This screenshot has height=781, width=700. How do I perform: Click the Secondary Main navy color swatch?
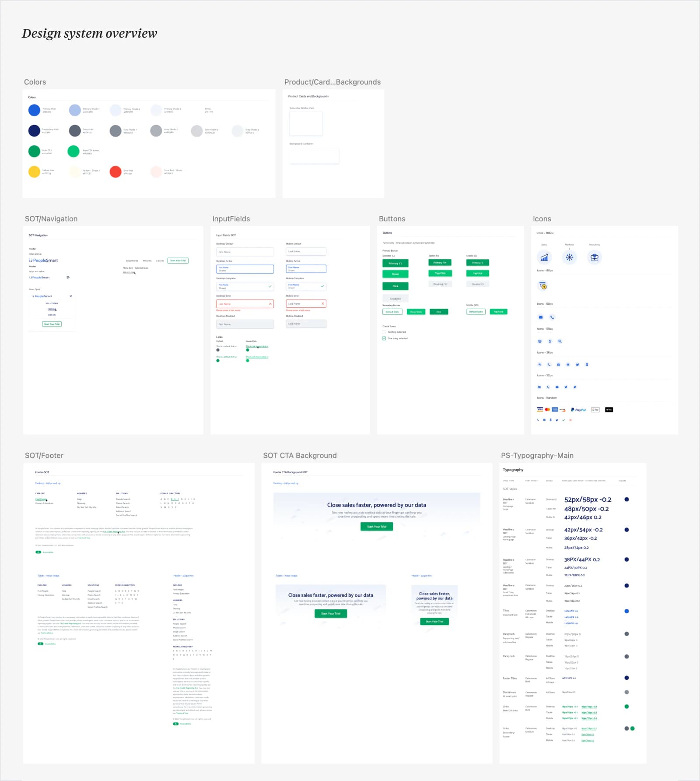[34, 130]
